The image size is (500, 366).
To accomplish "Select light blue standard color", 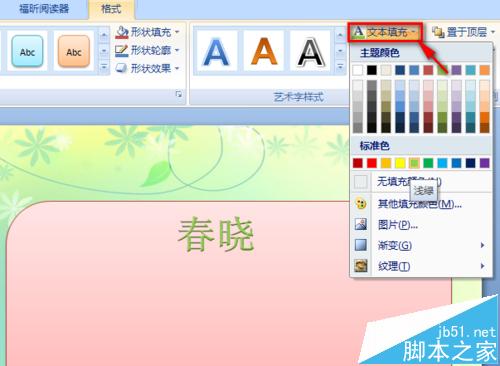I will [x=442, y=163].
